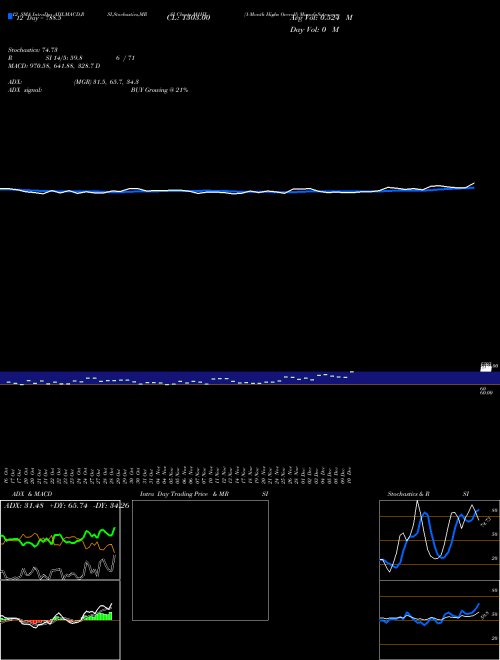Click the ADX chart panel with green line
The image size is (500, 660).
(60, 540)
